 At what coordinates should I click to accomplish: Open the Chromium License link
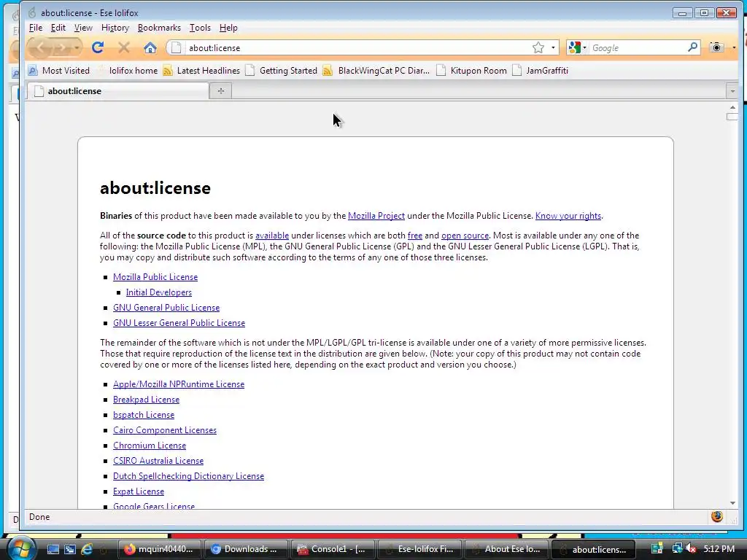coord(150,446)
